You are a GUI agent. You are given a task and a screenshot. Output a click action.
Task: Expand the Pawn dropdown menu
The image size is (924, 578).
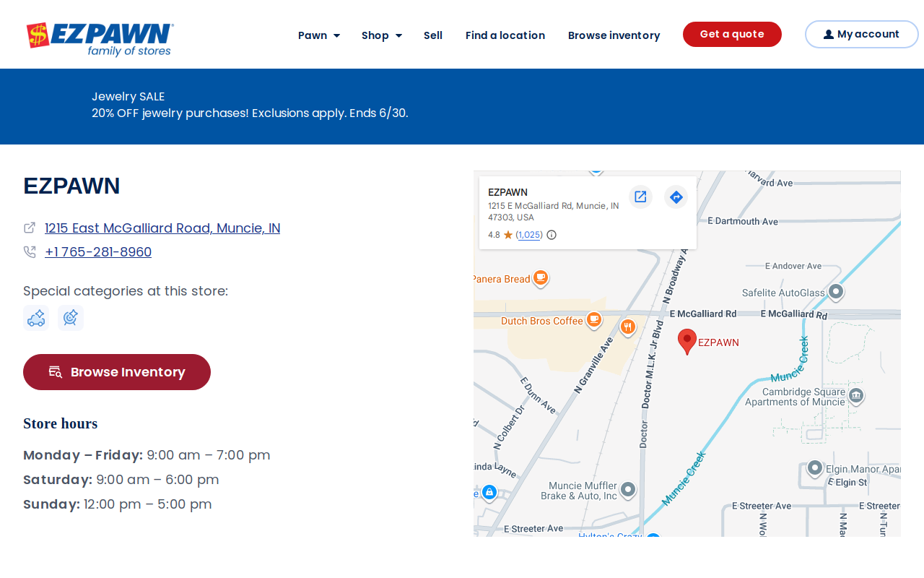click(x=319, y=35)
